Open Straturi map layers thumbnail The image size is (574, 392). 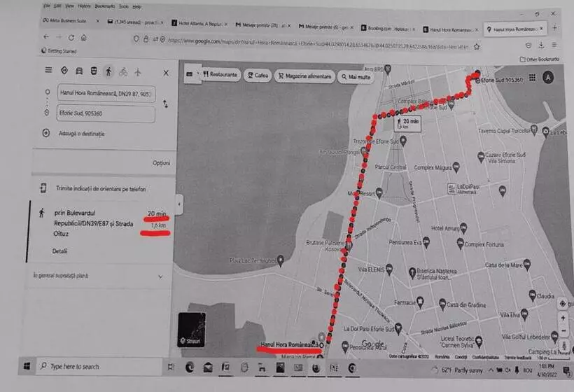192,330
